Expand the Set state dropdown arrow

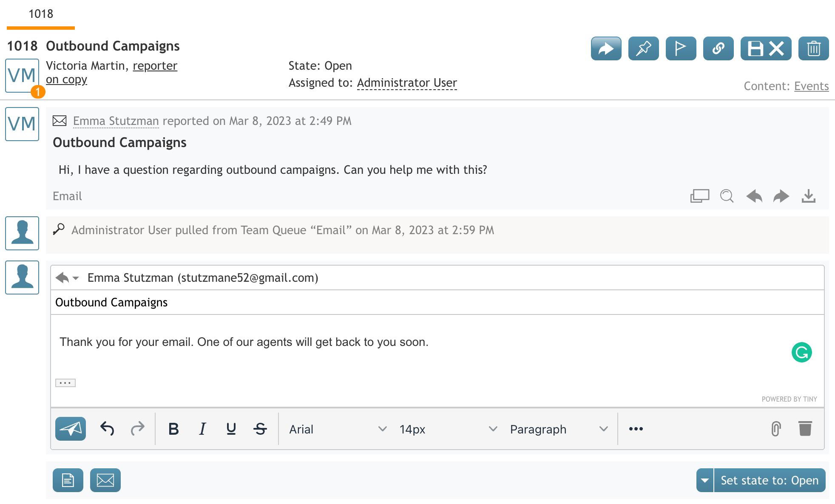[705, 480]
